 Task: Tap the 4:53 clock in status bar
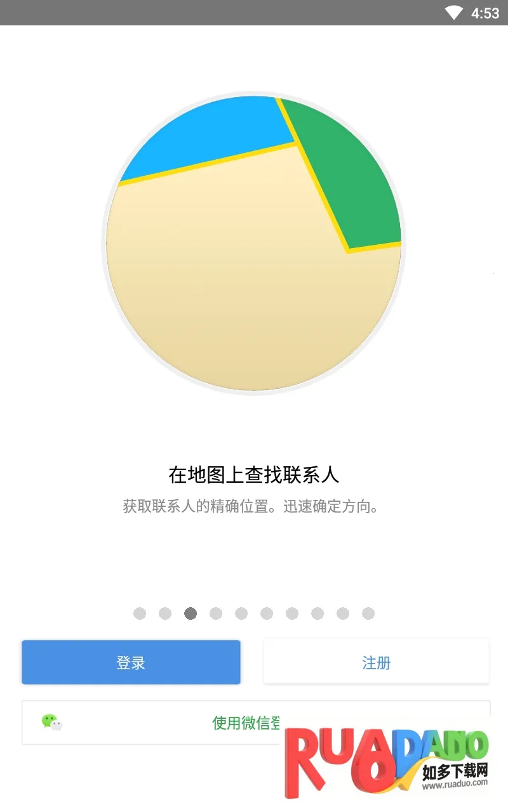(x=485, y=13)
